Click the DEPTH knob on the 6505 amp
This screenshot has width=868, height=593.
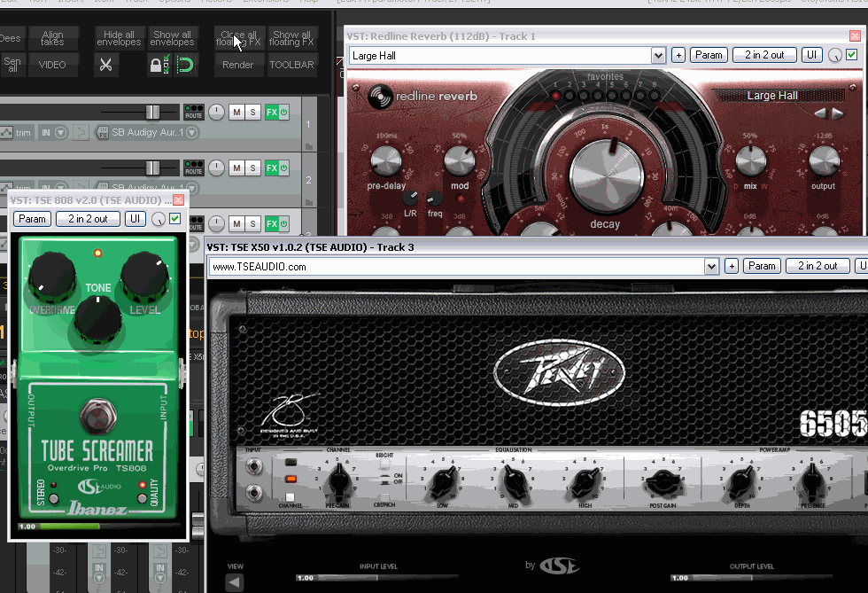click(742, 481)
